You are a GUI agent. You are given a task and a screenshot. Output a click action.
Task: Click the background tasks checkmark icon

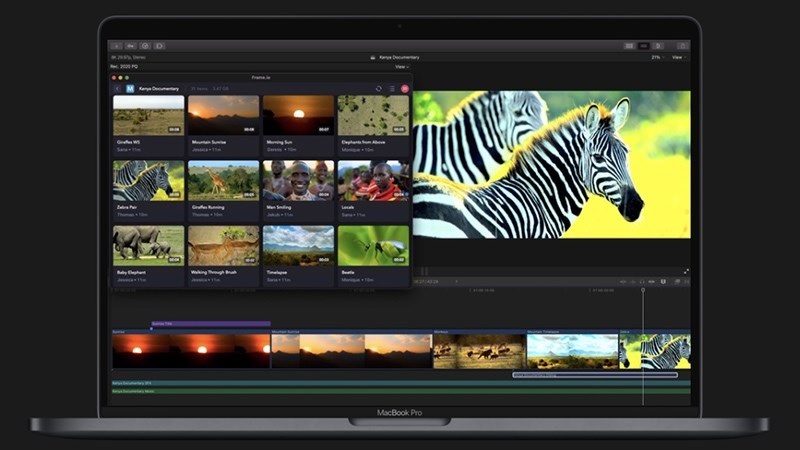[x=145, y=46]
